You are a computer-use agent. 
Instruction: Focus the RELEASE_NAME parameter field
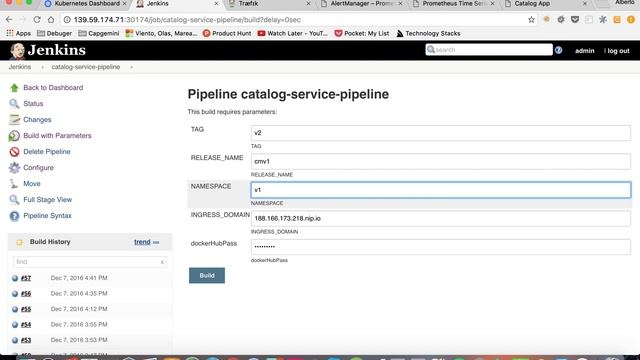coord(440,162)
